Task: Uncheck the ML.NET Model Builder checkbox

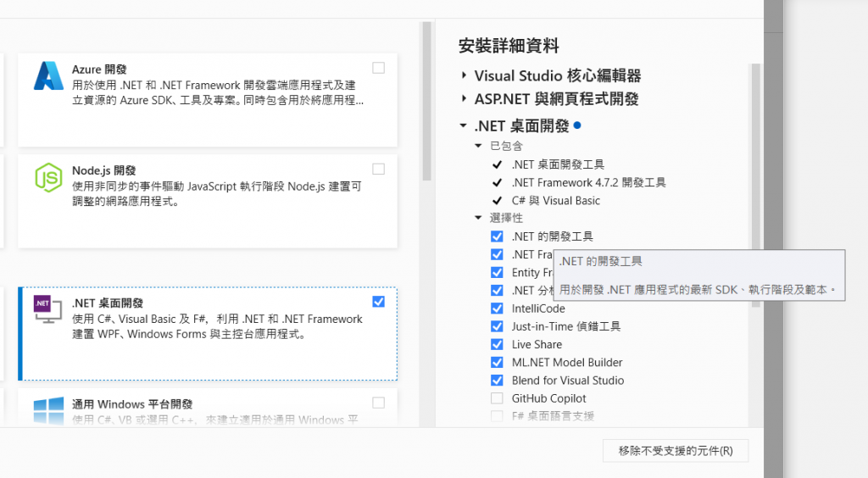Action: click(497, 363)
